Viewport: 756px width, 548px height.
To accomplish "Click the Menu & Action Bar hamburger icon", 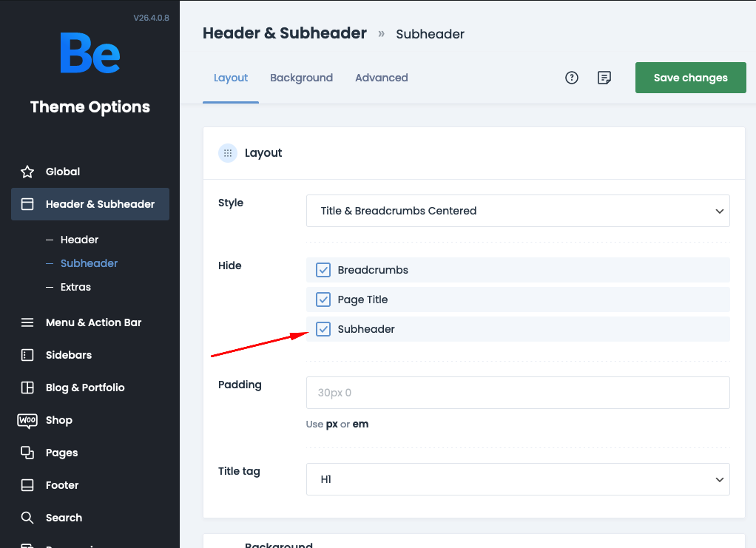I will (27, 322).
